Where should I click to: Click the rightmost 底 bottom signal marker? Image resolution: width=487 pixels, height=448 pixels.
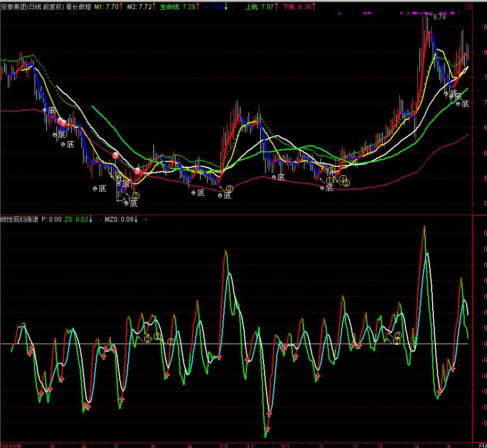coord(465,104)
